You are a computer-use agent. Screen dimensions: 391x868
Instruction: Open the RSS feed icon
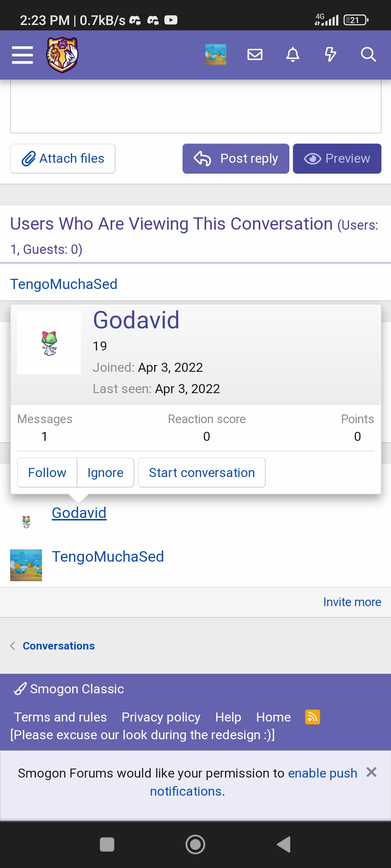point(312,717)
